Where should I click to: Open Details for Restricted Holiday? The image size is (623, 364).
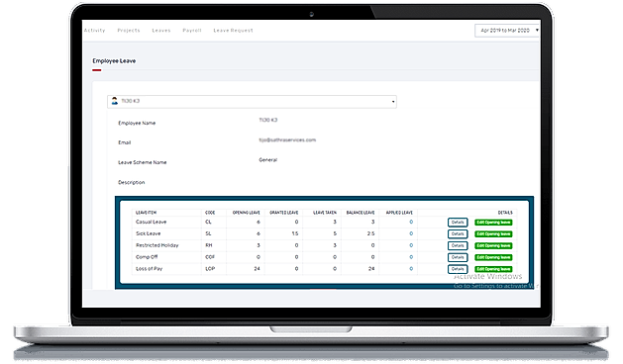[x=458, y=245]
